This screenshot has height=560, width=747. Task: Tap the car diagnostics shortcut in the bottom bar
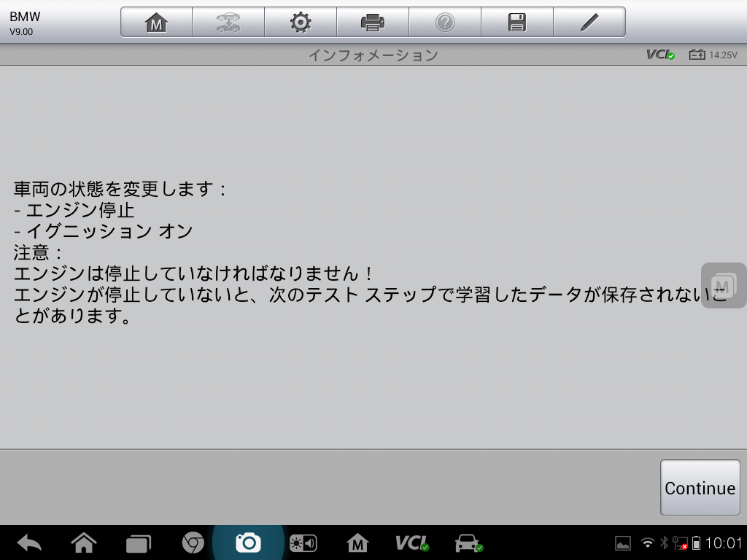tap(468, 542)
